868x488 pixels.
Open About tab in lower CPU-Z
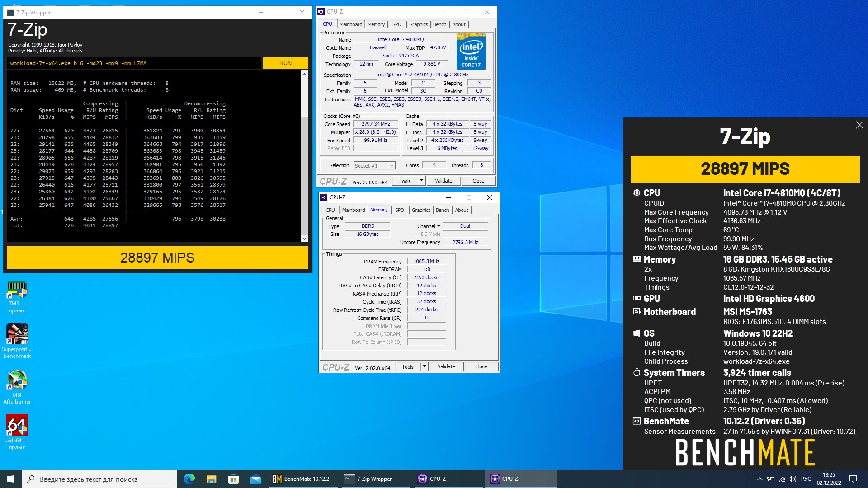coord(462,210)
